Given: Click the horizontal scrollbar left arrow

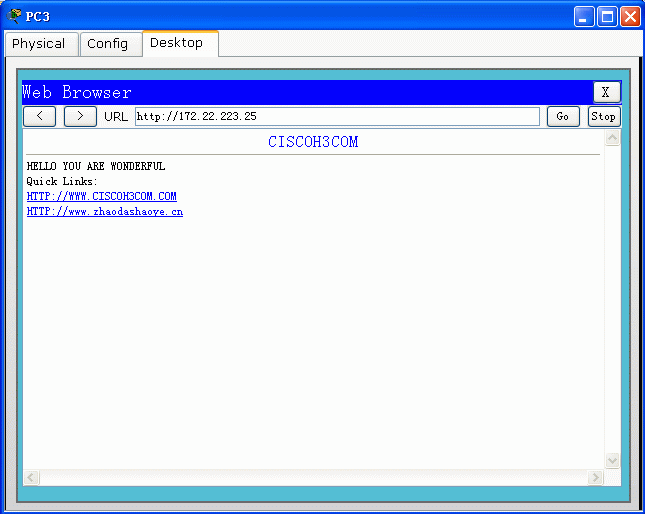Looking at the screenshot, I should click(x=31, y=477).
